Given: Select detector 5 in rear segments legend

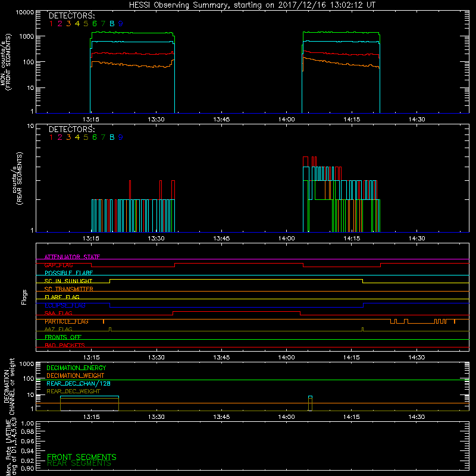Looking at the screenshot, I should [86, 137].
